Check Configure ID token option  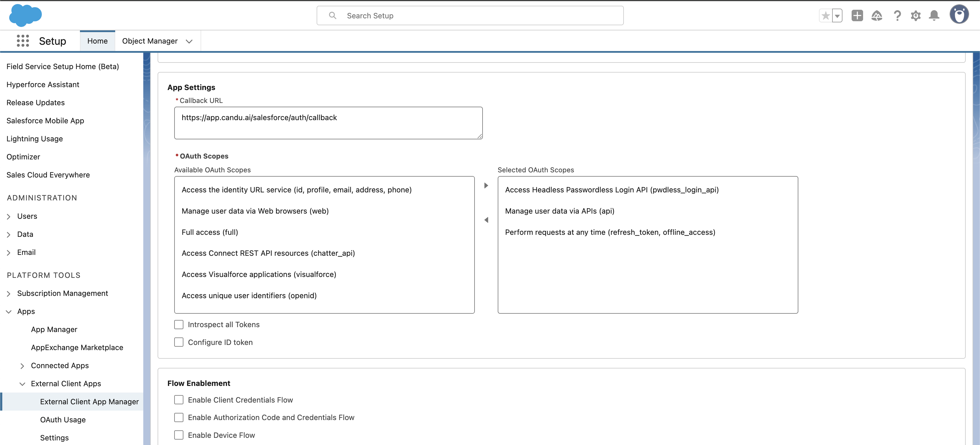pyautogui.click(x=179, y=342)
